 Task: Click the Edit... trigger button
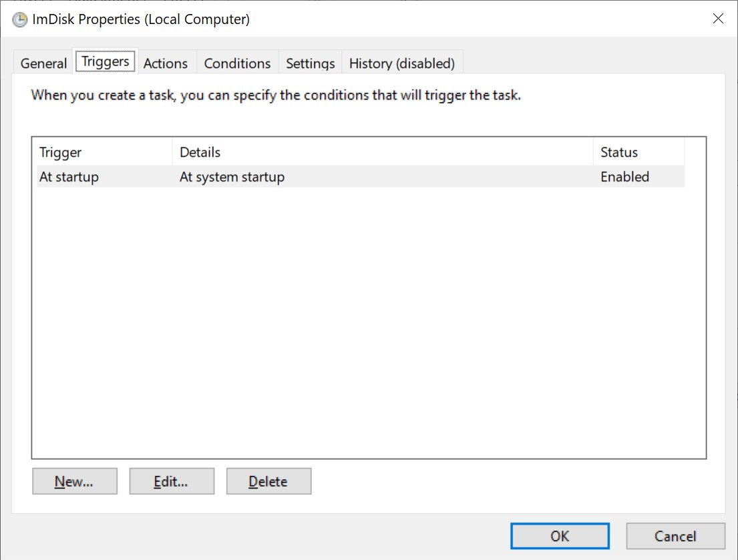[x=172, y=481]
